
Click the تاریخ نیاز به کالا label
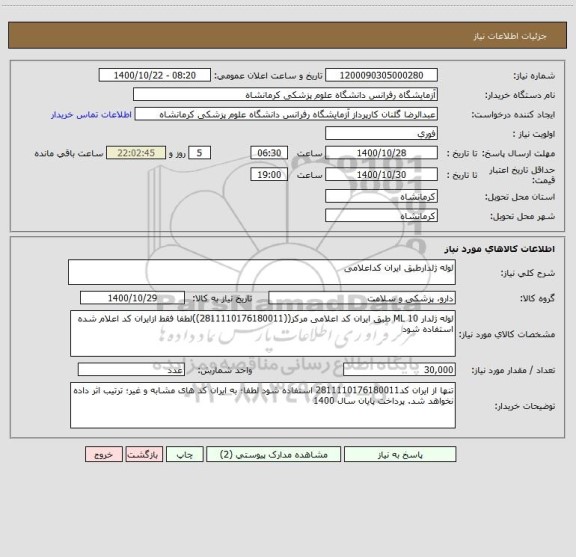(222, 299)
